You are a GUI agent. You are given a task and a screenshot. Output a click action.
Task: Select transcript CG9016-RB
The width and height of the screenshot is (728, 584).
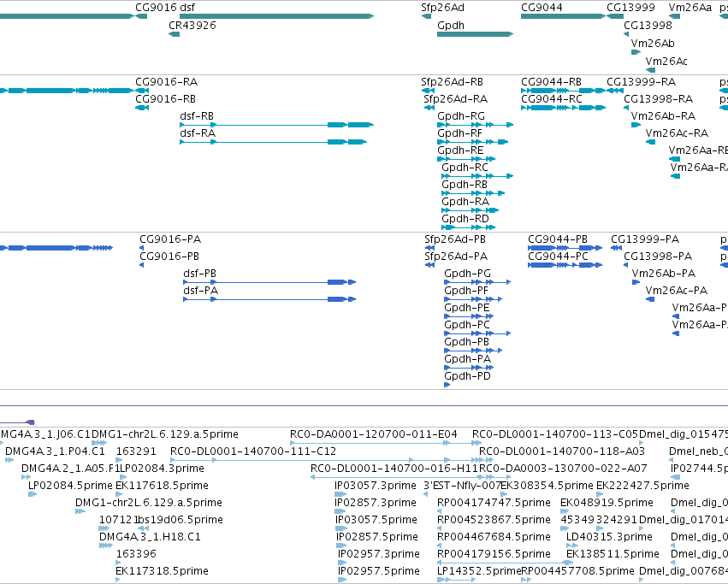142,108
